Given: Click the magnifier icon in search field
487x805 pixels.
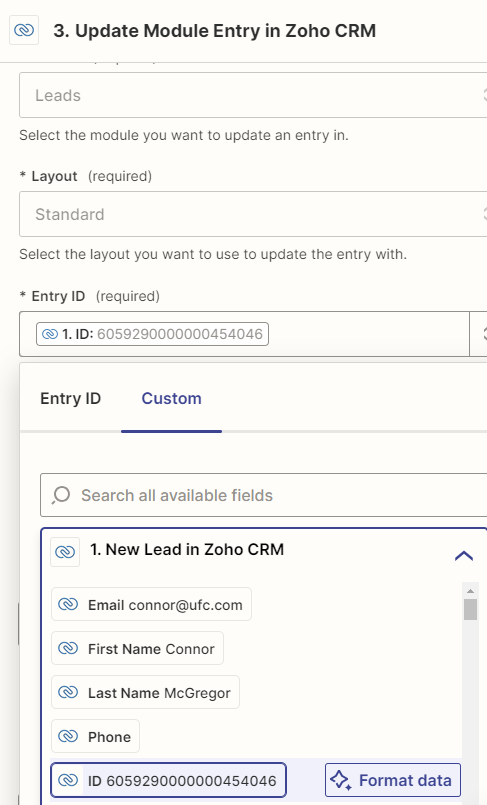Looking at the screenshot, I should coord(61,495).
